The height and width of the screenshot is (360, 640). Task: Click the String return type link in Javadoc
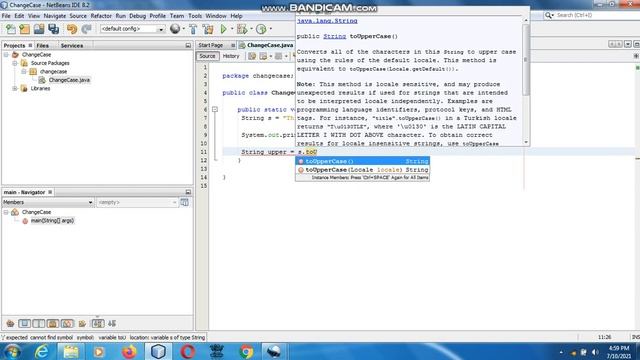[x=335, y=36]
